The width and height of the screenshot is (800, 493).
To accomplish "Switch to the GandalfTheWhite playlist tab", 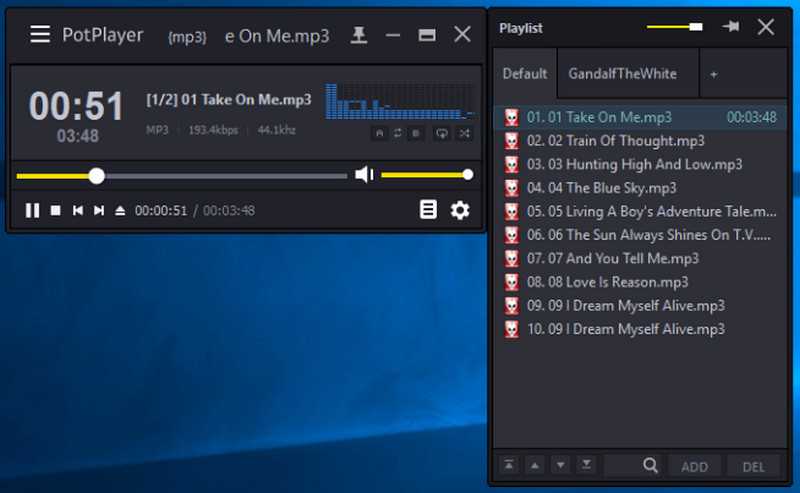I will [x=622, y=74].
